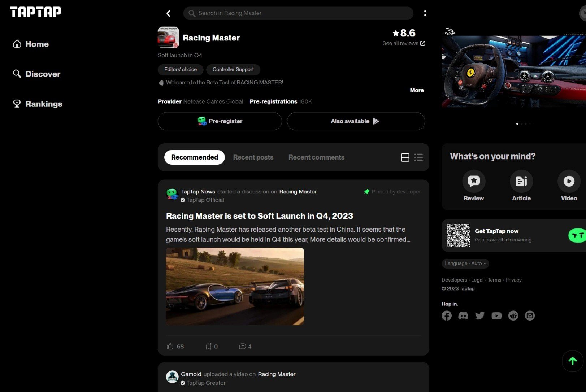
Task: Select first carousel indicator dot
Action: [517, 124]
